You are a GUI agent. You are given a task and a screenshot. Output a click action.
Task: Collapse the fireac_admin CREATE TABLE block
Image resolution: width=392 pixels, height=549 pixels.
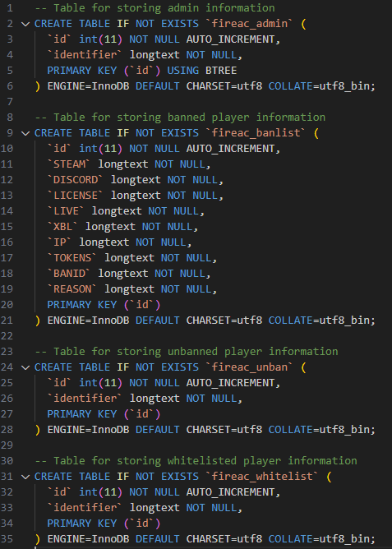click(x=25, y=24)
